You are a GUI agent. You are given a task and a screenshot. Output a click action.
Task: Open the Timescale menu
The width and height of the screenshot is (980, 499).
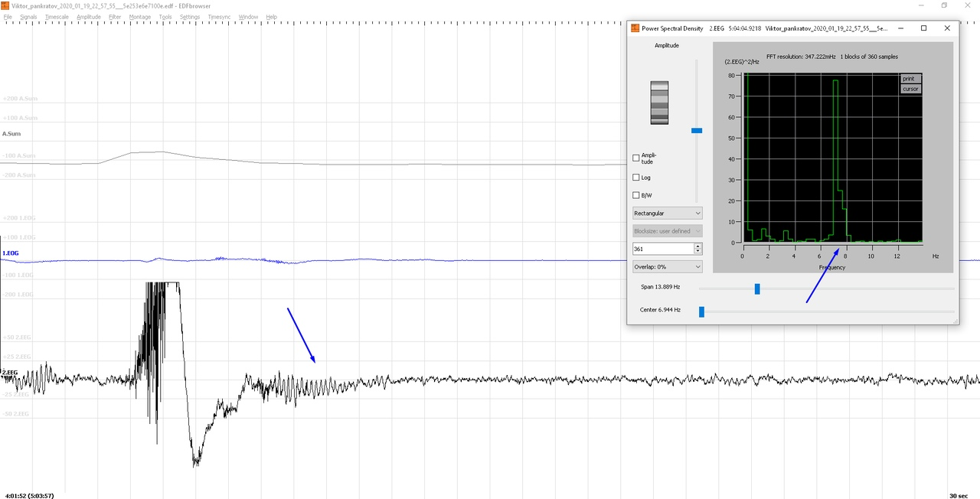click(x=57, y=17)
